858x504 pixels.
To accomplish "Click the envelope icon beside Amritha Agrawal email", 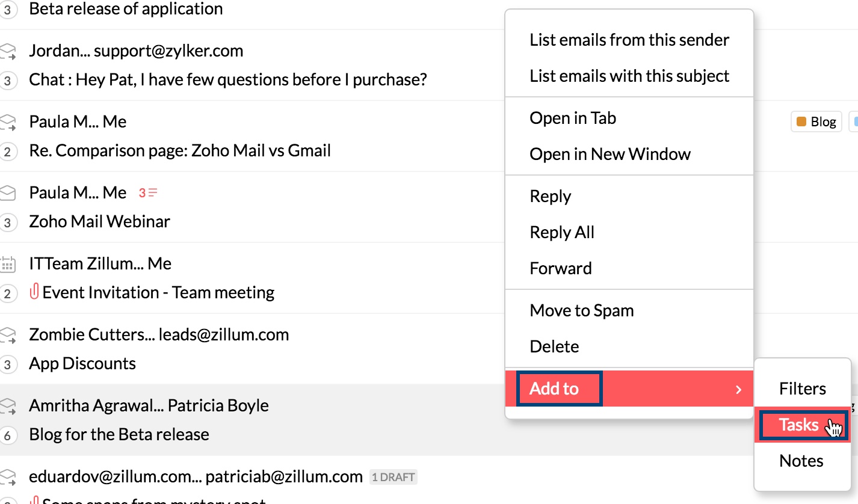I will tap(7, 406).
